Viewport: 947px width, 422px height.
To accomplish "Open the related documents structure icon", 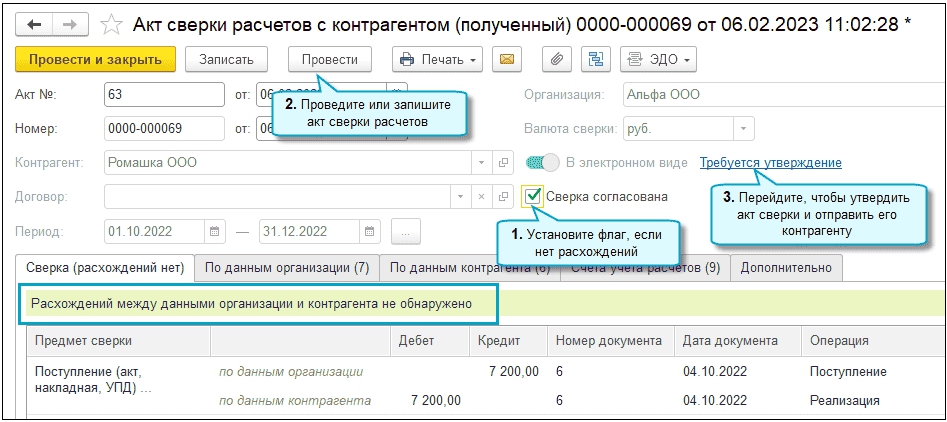I will pos(597,60).
